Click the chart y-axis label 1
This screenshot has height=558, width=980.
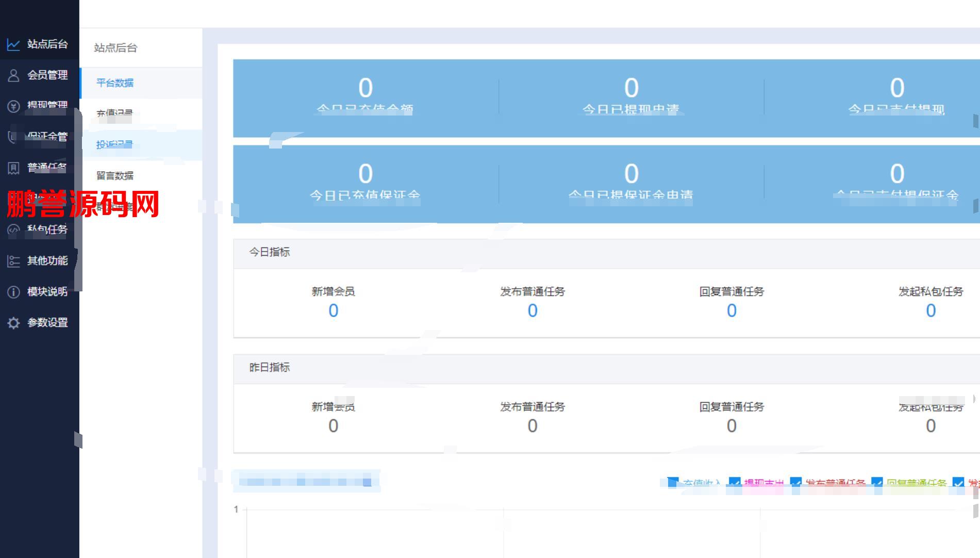click(x=236, y=510)
